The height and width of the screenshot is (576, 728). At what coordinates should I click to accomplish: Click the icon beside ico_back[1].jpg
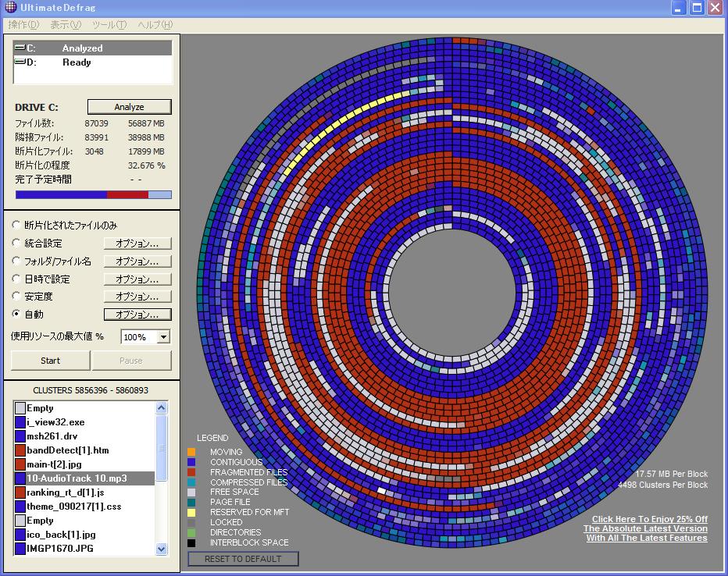20,535
